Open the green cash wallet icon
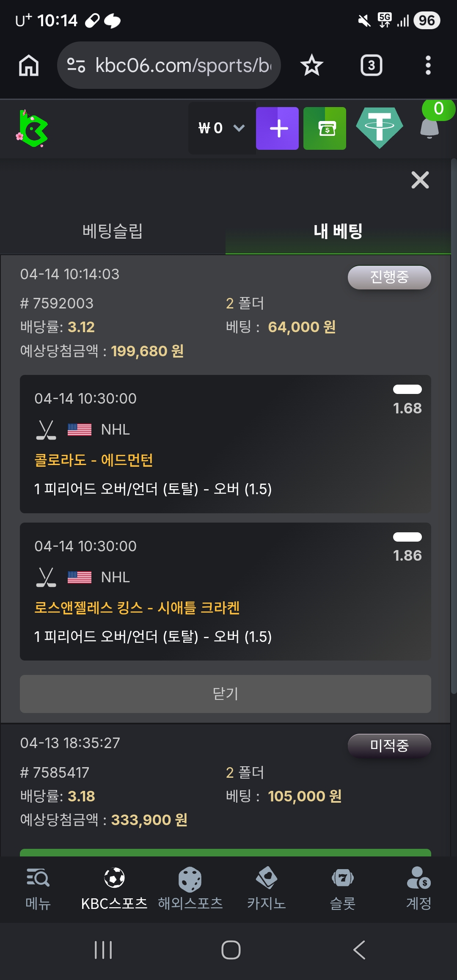457x980 pixels. coord(325,129)
